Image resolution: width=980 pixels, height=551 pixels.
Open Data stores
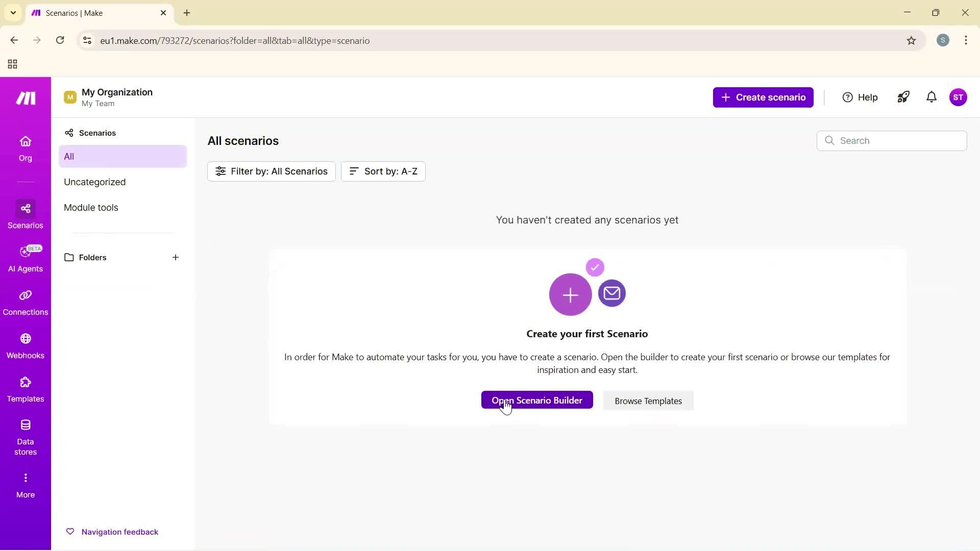tap(25, 436)
